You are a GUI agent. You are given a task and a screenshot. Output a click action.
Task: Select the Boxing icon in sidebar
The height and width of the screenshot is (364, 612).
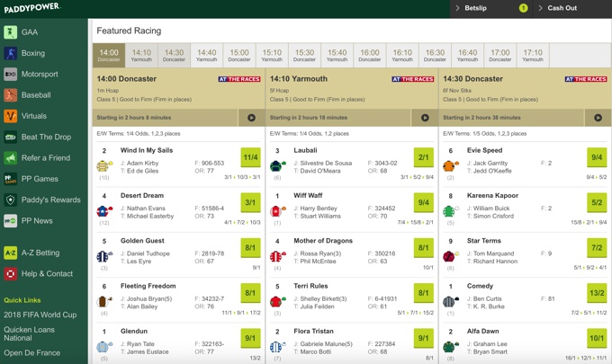click(11, 53)
